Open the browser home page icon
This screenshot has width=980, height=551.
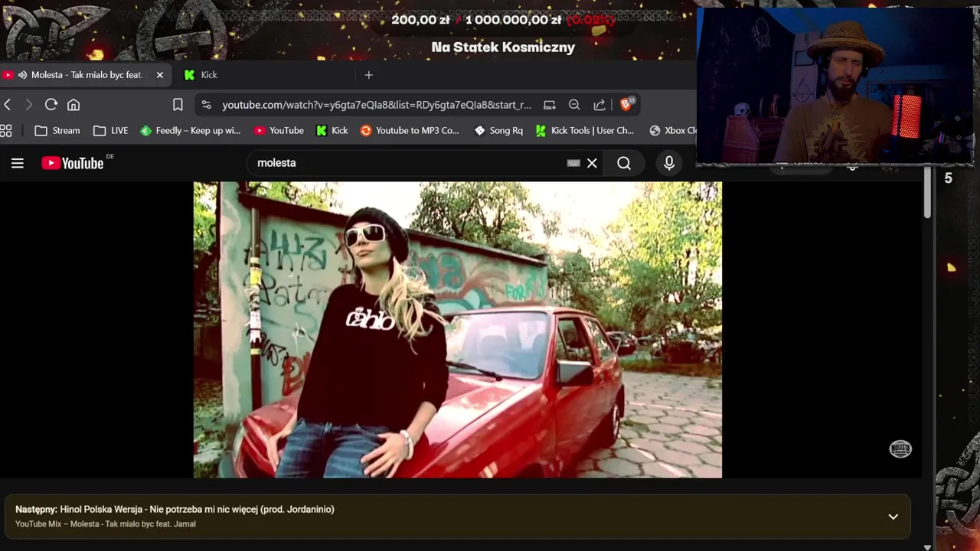click(73, 105)
